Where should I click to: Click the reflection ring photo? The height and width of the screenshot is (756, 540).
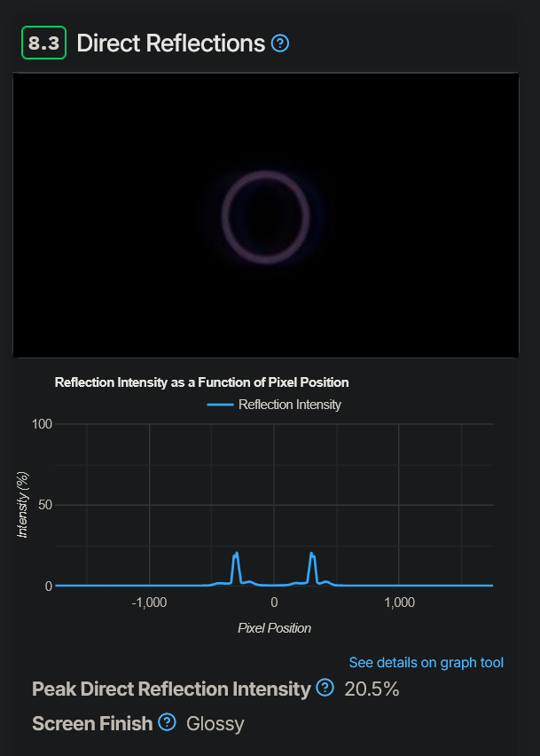point(266,213)
